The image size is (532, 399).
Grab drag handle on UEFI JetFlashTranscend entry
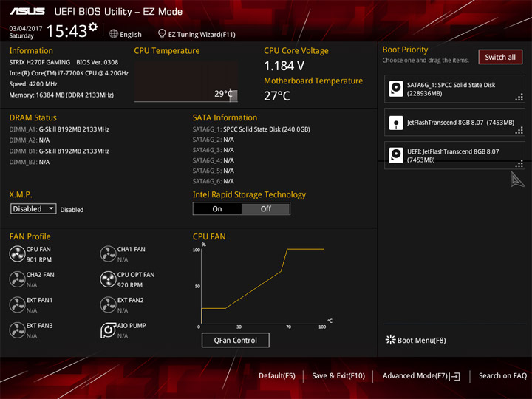click(x=519, y=164)
